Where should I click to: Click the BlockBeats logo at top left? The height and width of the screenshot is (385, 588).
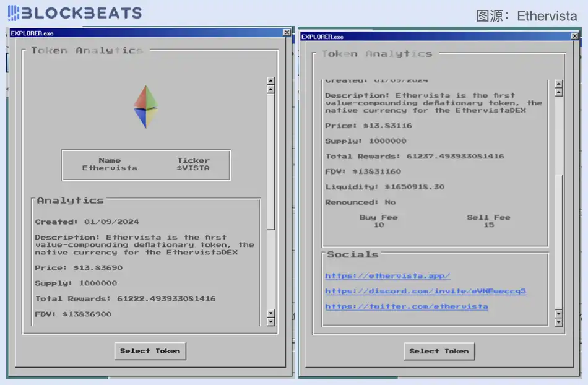pos(74,12)
